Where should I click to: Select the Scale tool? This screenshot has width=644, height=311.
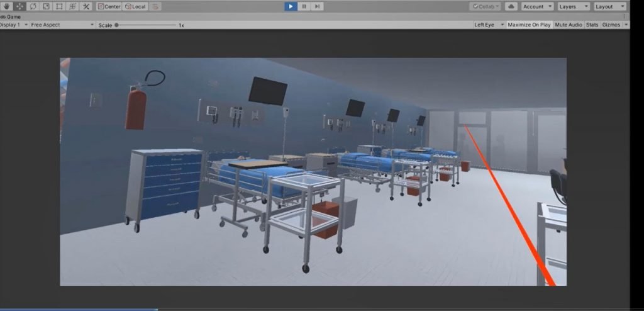click(46, 6)
